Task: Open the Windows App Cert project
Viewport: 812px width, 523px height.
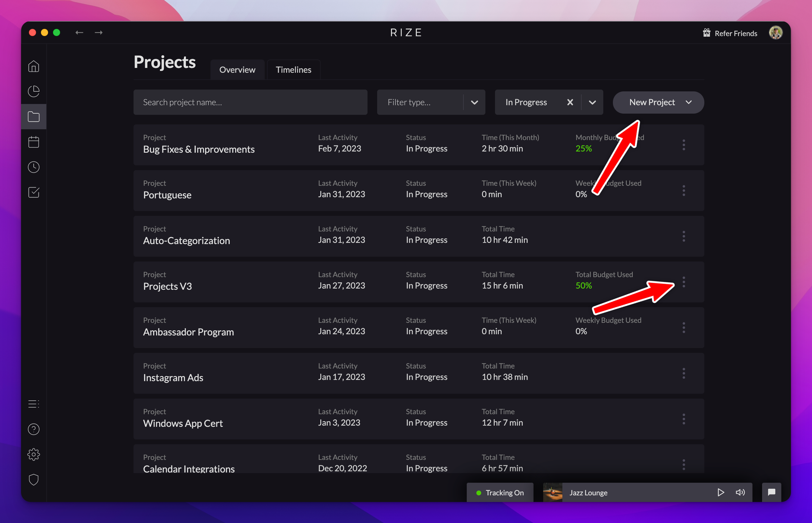Action: click(x=183, y=424)
